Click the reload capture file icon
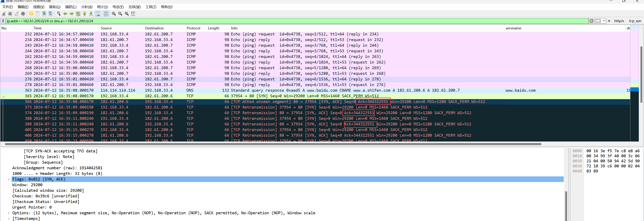This screenshot has width=644, height=221. coord(51,14)
